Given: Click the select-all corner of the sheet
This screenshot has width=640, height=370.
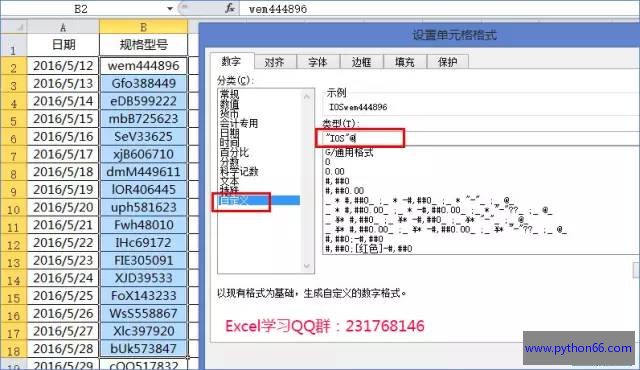Looking at the screenshot, I should pos(14,27).
